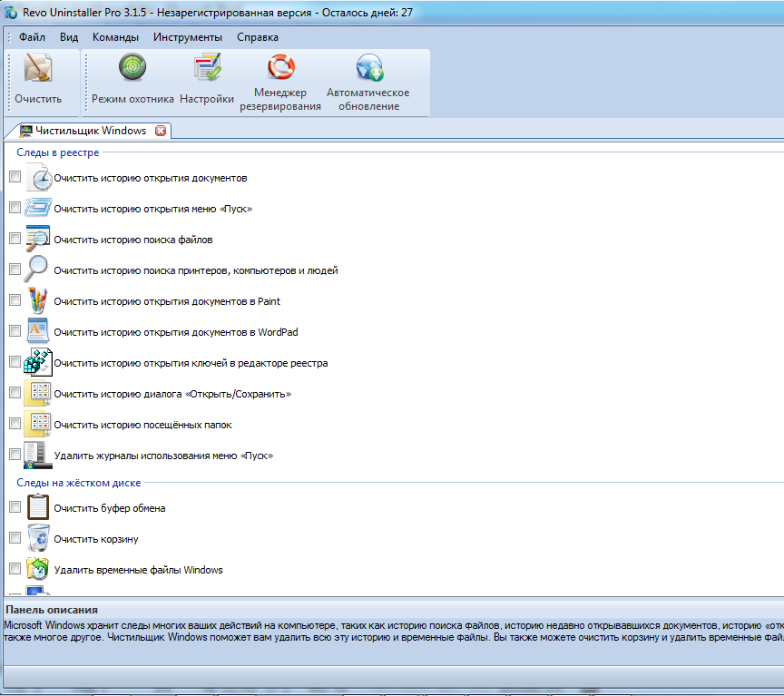Check Очистить историю открытия меню «Пуск»

[15, 208]
